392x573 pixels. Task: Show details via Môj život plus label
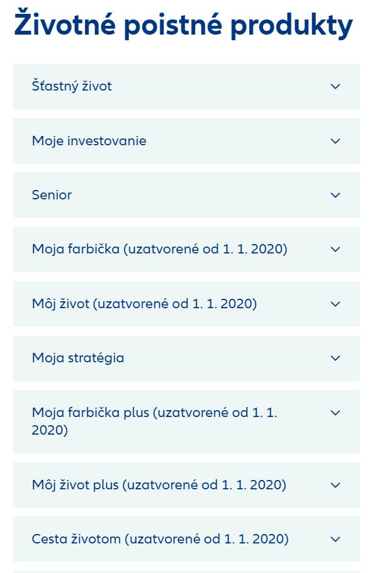[159, 485]
